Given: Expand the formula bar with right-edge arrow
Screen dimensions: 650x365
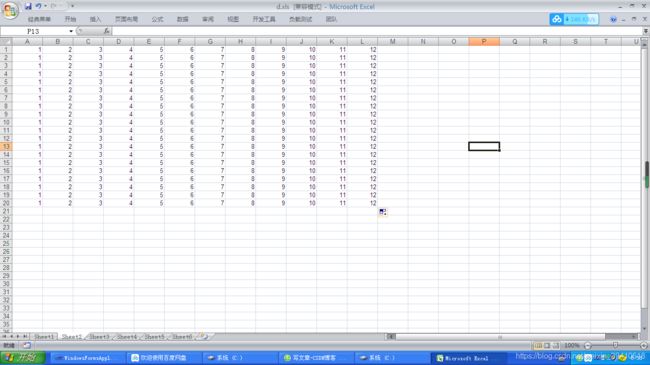Looking at the screenshot, I should [645, 31].
